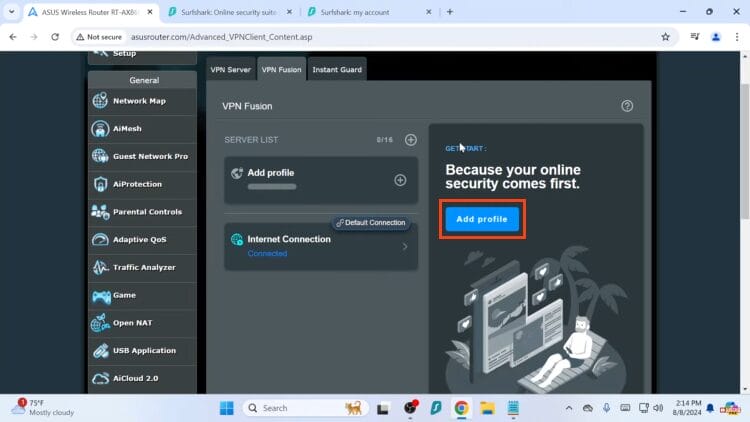The width and height of the screenshot is (750, 422).
Task: Click the Connected status text
Action: pyautogui.click(x=267, y=254)
